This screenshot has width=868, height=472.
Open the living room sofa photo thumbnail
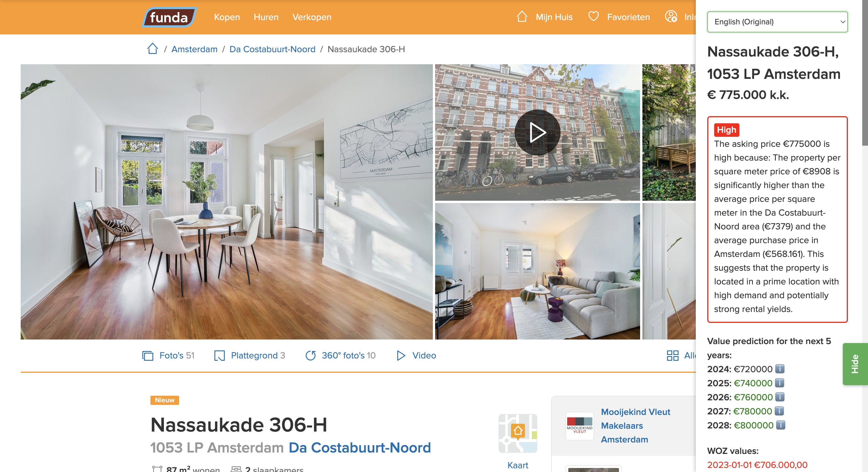pos(537,271)
